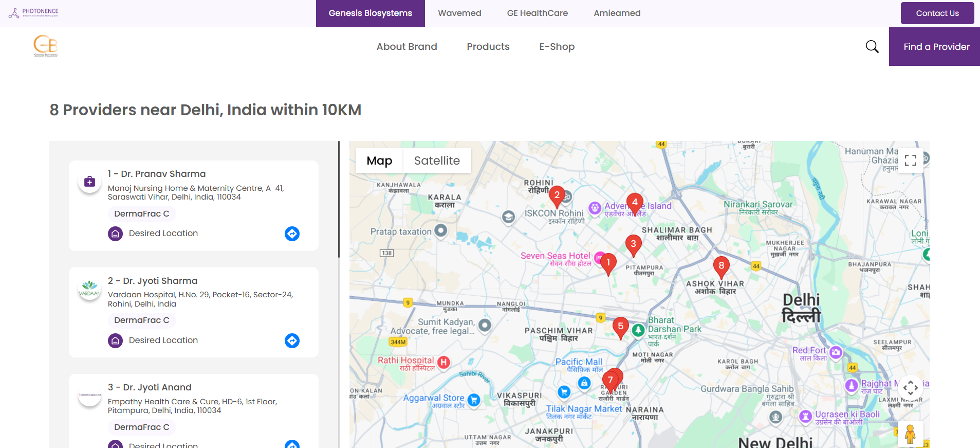Click the provider list scrollbar
Screen dimensions: 980x448
click(339, 200)
